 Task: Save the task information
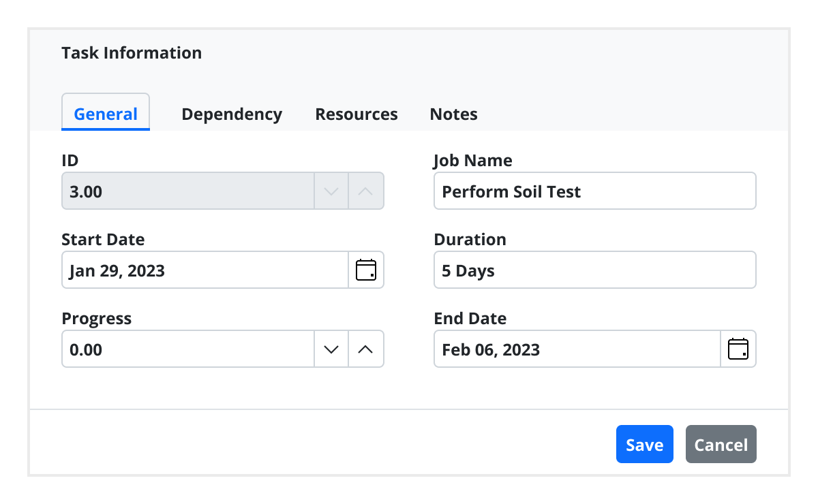(x=644, y=444)
